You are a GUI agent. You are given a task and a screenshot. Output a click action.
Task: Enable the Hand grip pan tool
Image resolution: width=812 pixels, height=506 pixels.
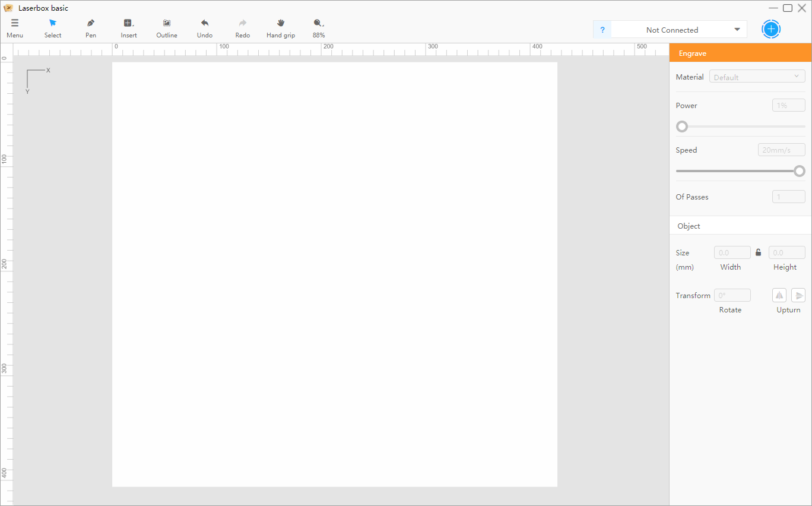(281, 28)
